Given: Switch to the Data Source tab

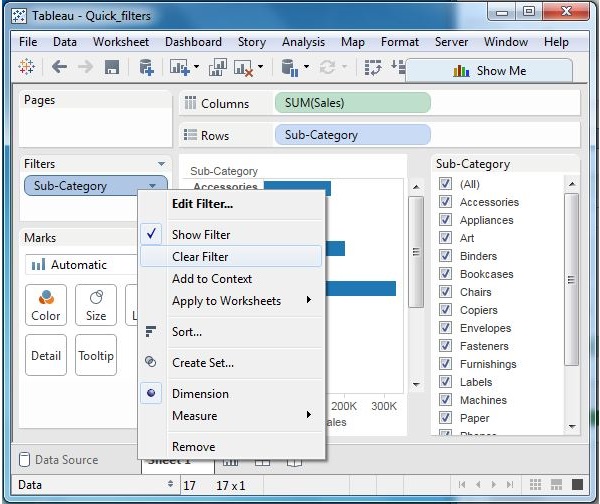Looking at the screenshot, I should click(60, 460).
